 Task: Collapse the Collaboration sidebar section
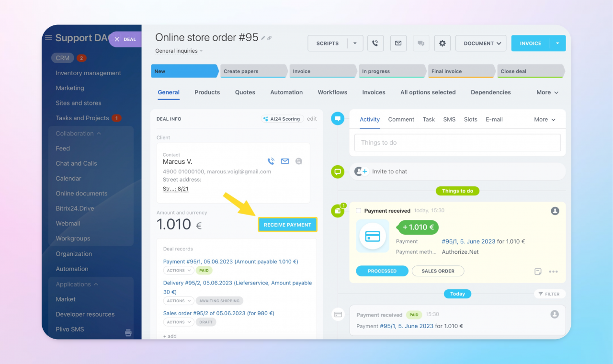point(78,134)
